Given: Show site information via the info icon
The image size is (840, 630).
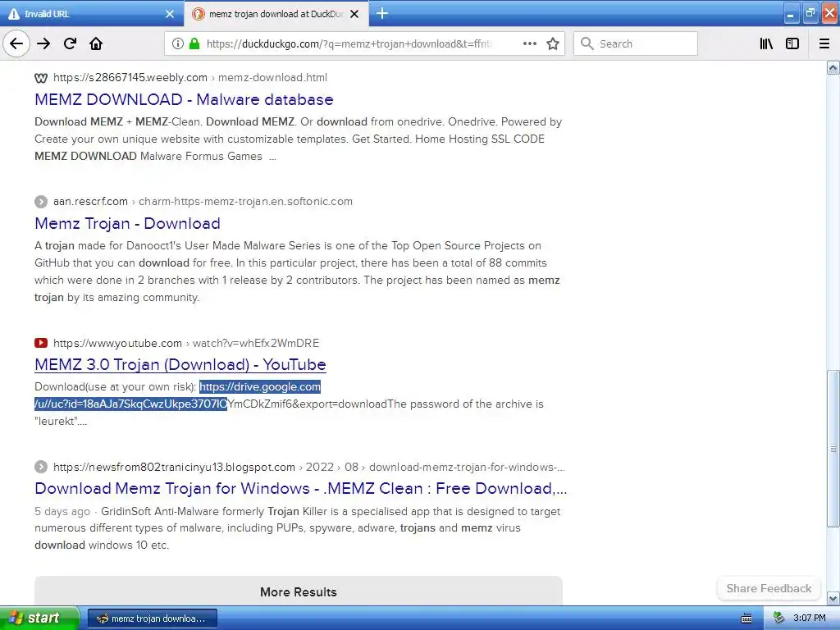Looking at the screenshot, I should coord(178,43).
